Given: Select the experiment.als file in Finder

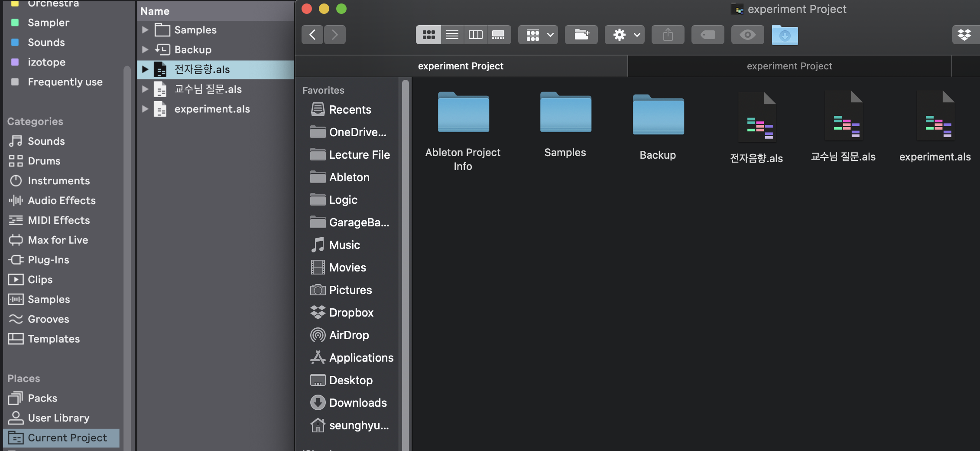Looking at the screenshot, I should [x=935, y=127].
